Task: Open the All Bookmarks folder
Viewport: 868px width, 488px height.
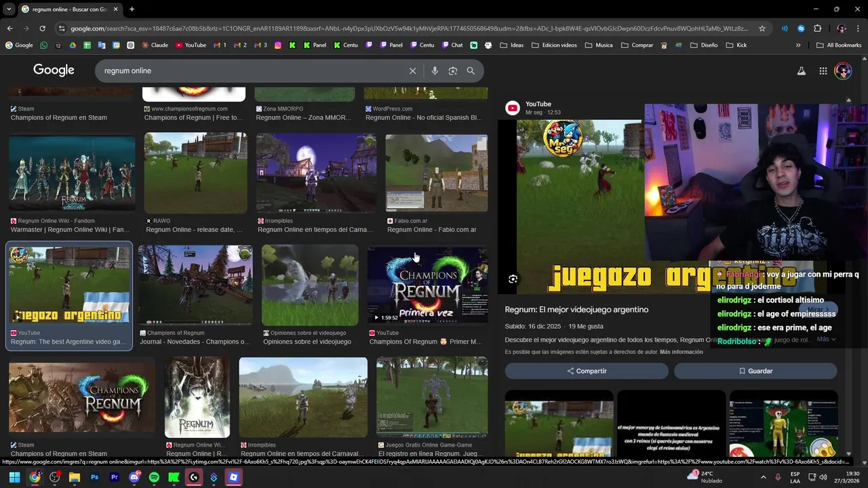Action: pos(839,45)
